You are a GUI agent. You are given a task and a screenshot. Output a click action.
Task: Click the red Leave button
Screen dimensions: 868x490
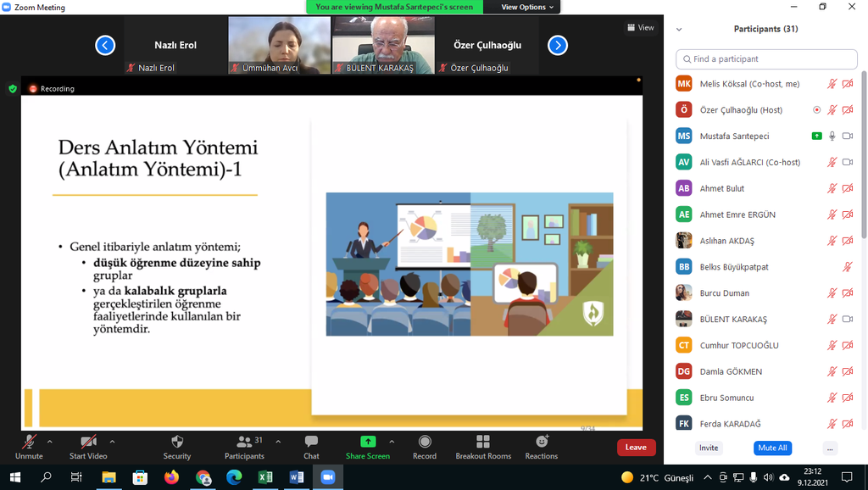tap(636, 448)
